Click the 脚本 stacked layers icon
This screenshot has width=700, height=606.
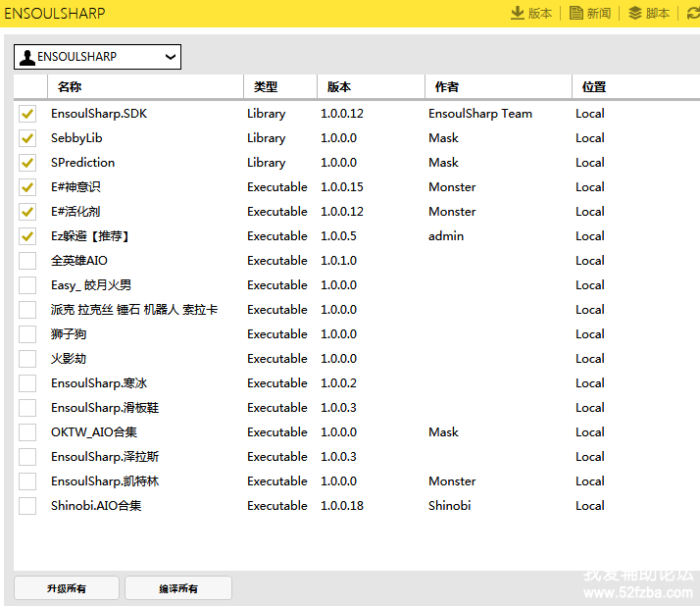[635, 13]
